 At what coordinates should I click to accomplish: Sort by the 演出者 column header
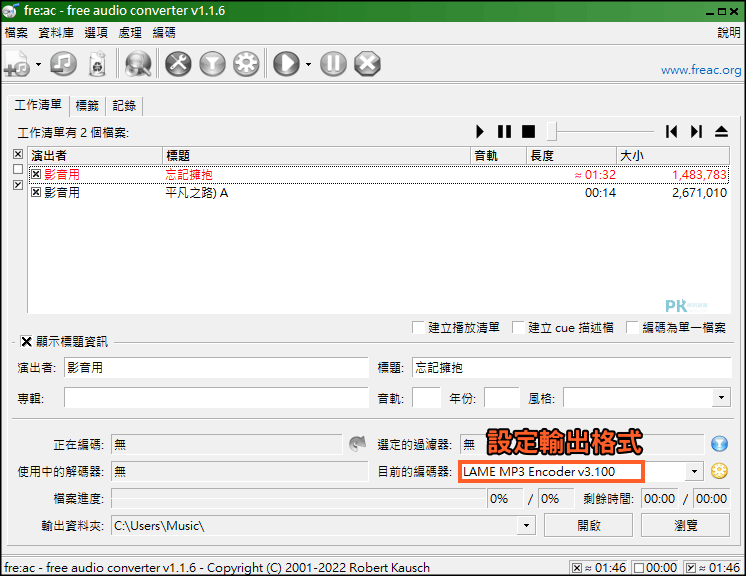pos(95,156)
